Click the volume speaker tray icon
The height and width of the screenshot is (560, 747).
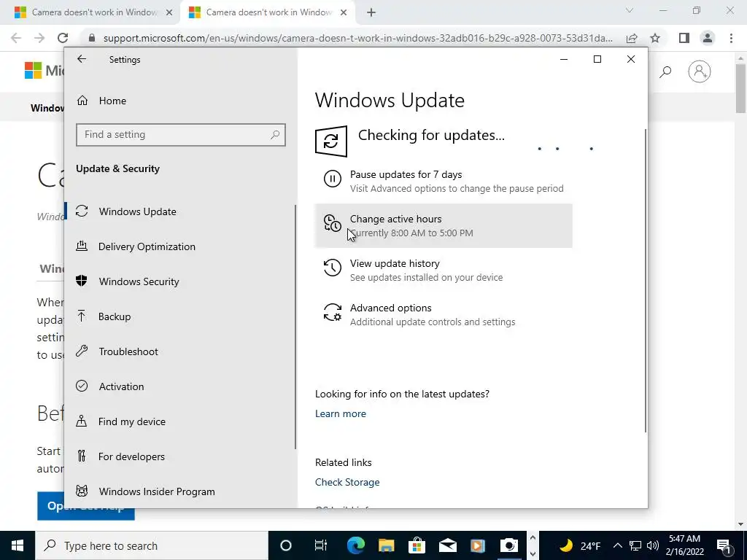point(653,545)
